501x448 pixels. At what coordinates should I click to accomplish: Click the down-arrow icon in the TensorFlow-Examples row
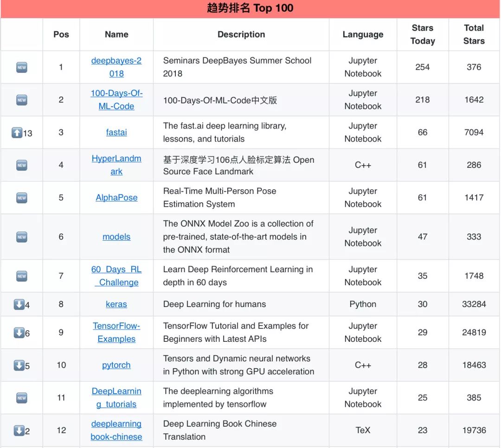pyautogui.click(x=19, y=333)
